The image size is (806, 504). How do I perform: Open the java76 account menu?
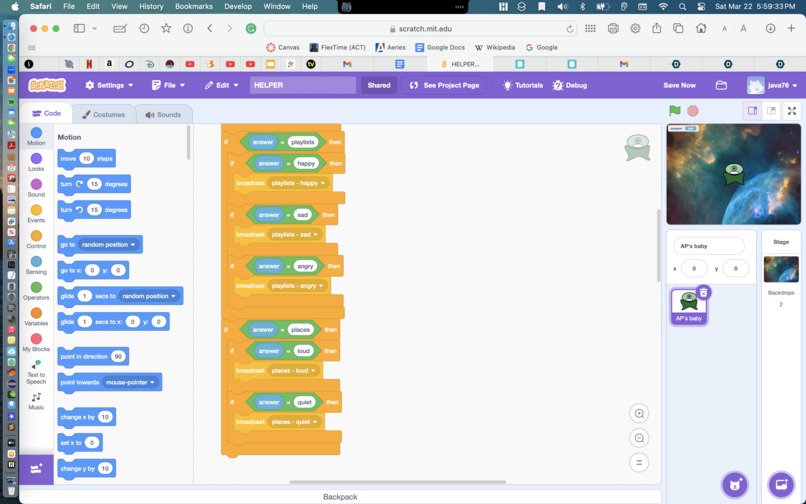coord(772,85)
